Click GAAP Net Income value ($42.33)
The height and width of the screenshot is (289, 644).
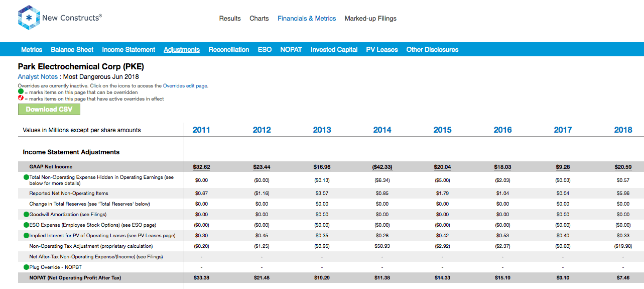coord(382,167)
